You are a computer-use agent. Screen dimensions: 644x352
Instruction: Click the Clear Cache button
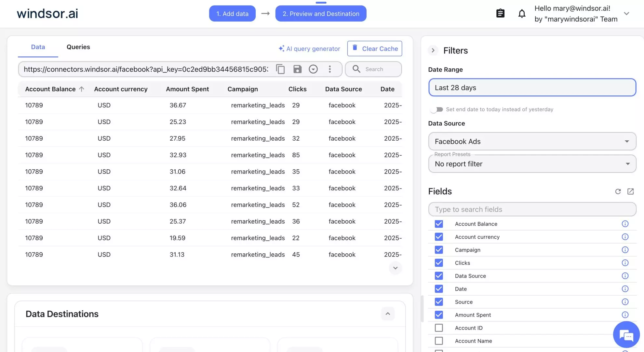375,49
